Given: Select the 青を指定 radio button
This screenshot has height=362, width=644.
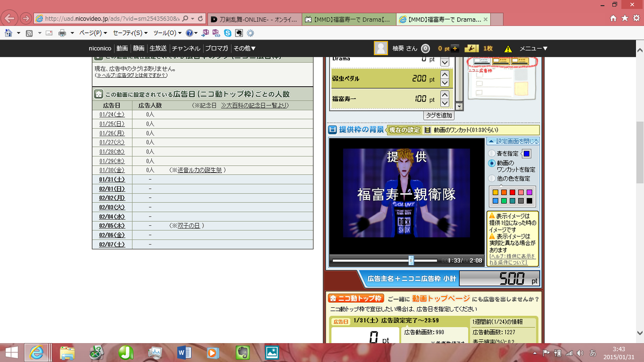Looking at the screenshot, I should (492, 154).
